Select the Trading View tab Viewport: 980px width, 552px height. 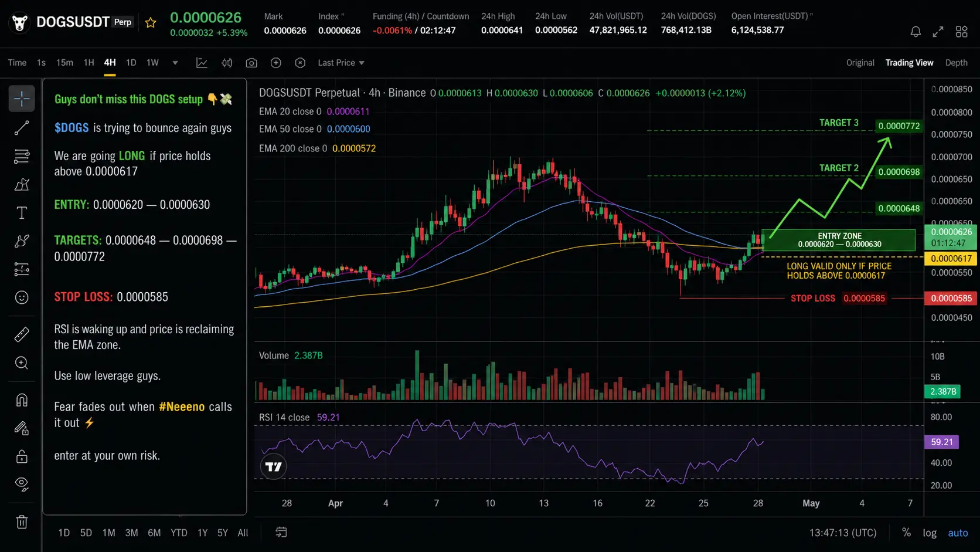[x=909, y=63]
